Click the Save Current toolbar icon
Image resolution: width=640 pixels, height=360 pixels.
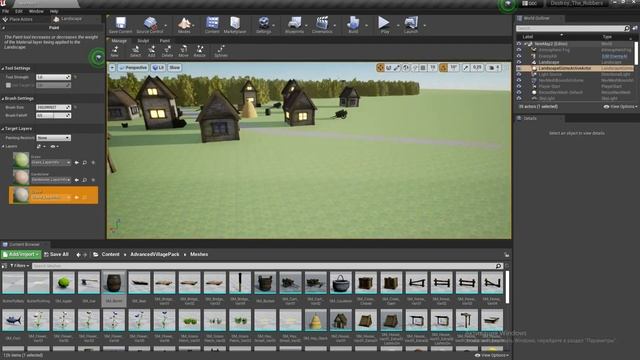pos(120,25)
